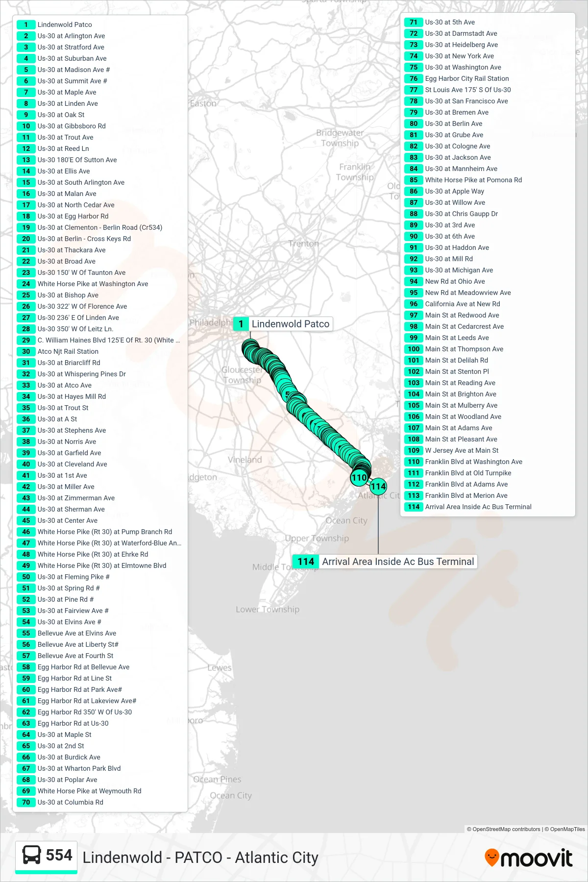Select stop 36 Us-30 at A St
The width and height of the screenshot is (588, 882).
(47, 419)
